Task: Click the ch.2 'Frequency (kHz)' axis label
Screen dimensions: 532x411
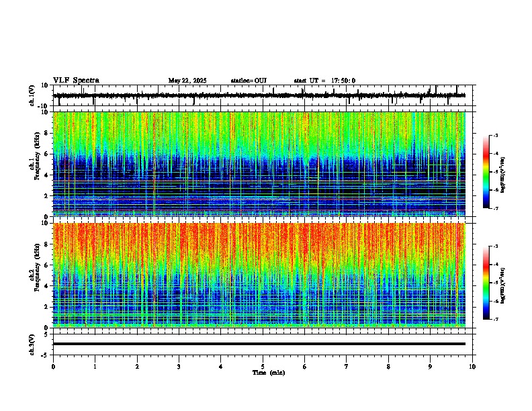Action: 37,267
